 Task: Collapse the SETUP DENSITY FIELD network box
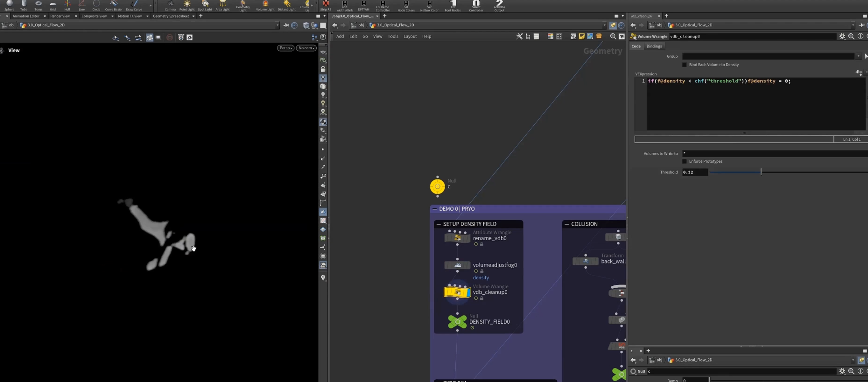point(438,224)
